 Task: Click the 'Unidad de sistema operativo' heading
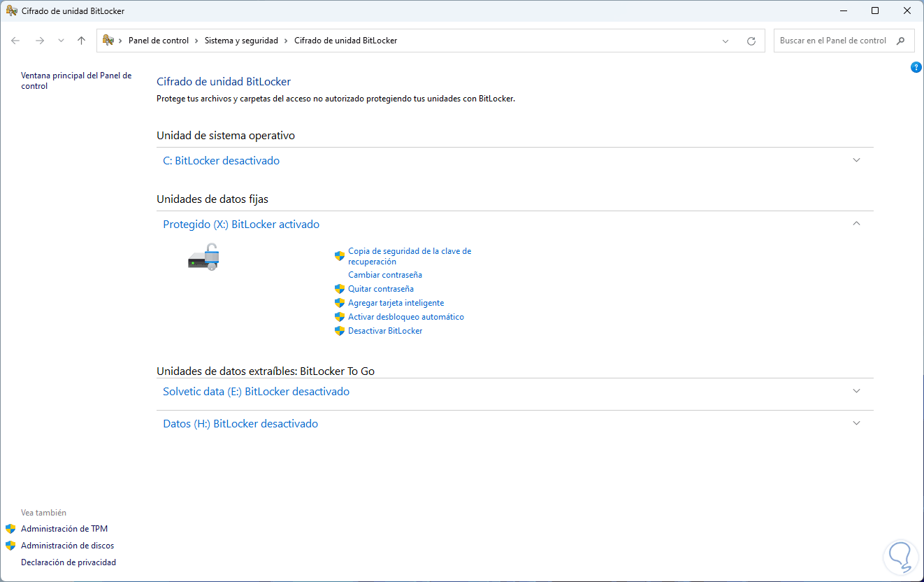[226, 136]
